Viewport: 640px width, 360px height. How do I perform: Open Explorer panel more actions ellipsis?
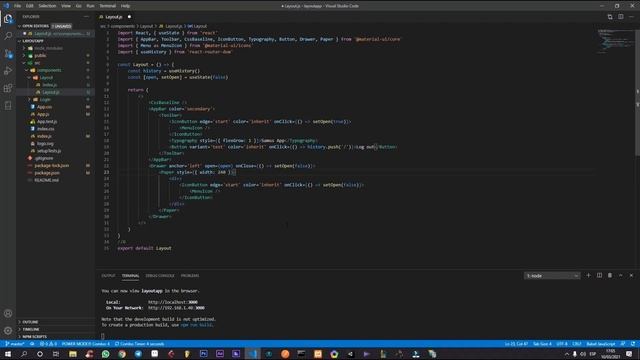pos(86,17)
